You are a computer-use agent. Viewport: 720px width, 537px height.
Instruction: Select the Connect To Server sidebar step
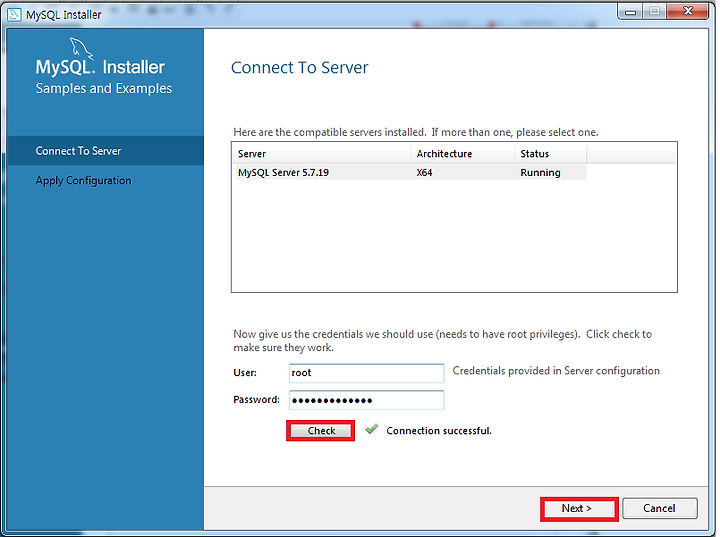(106, 151)
